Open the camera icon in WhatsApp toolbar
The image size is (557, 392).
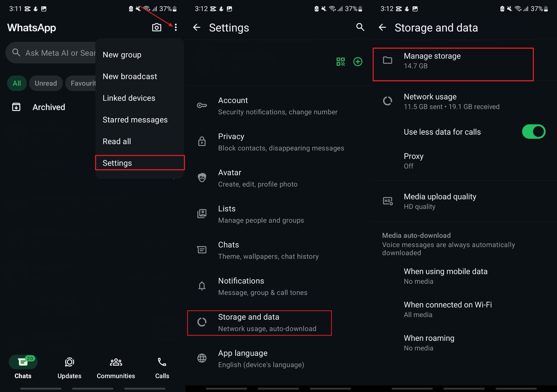157,27
